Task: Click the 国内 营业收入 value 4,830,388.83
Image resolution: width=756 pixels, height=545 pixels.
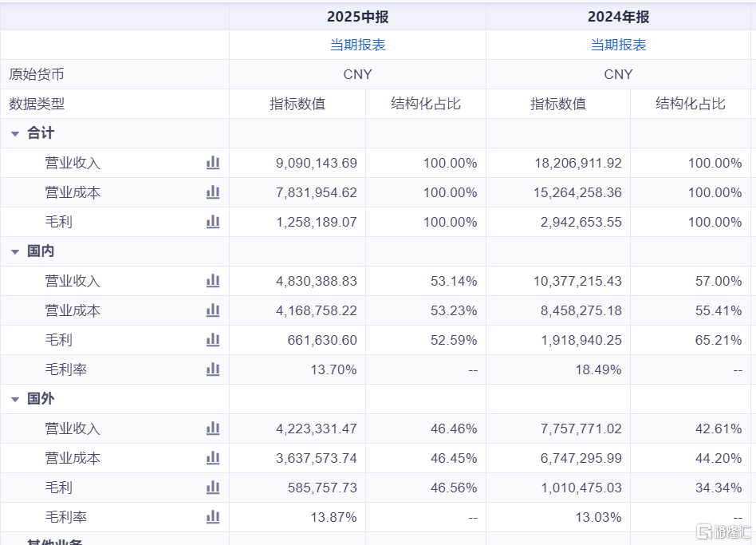Action: [x=317, y=281]
